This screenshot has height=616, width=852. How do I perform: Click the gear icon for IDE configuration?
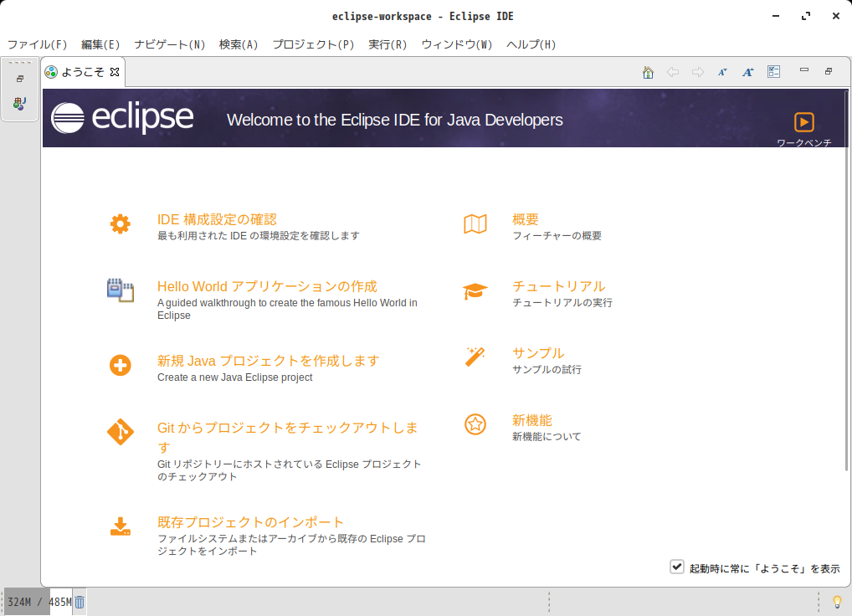(120, 223)
